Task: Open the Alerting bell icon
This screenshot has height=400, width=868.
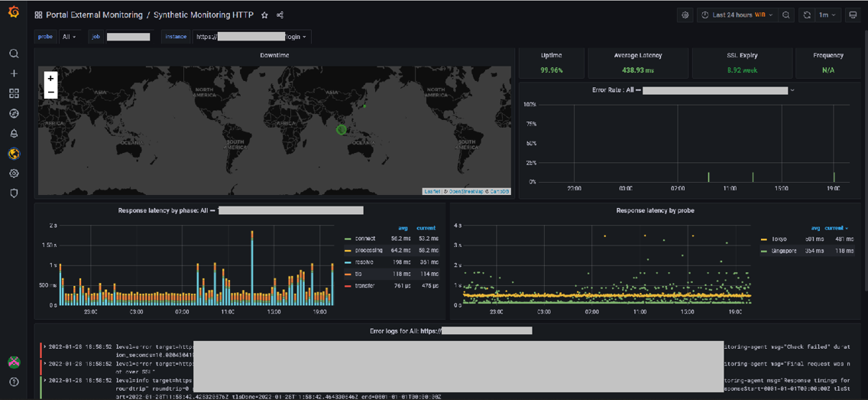Action: pyautogui.click(x=15, y=134)
